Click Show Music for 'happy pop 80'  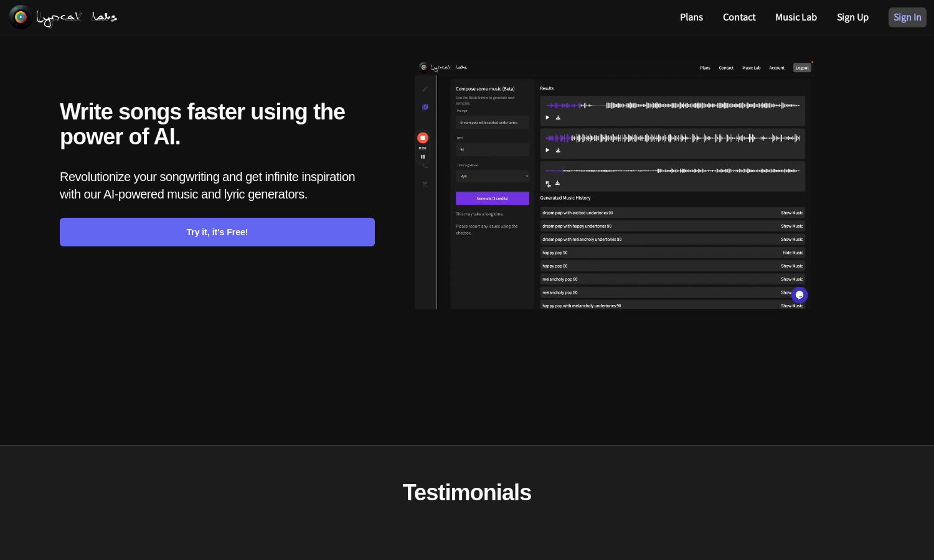coord(792,266)
